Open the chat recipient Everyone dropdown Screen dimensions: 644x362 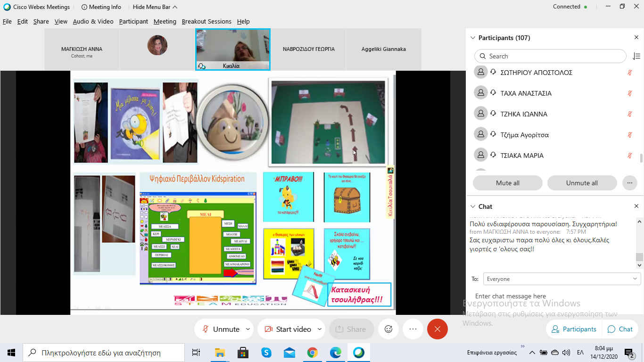pos(561,279)
